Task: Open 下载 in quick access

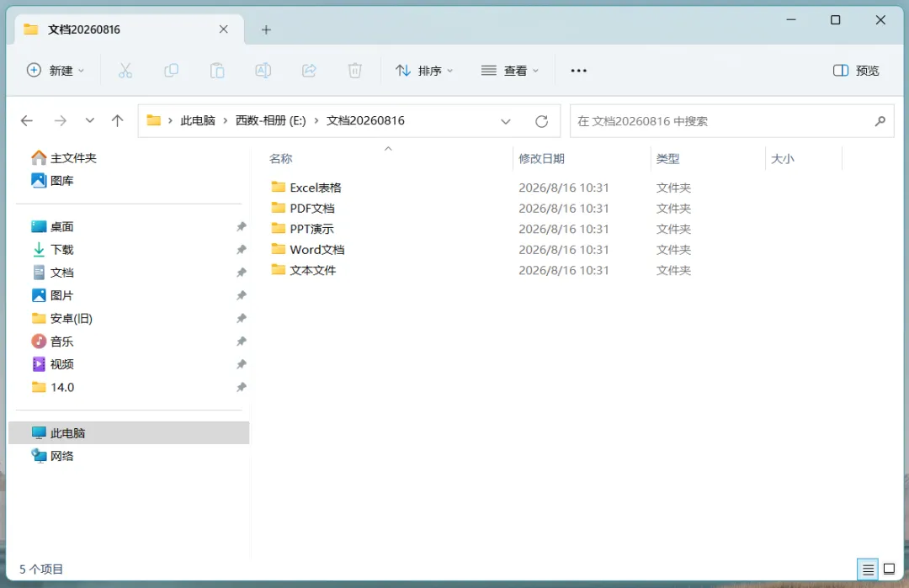Action: tap(52, 250)
